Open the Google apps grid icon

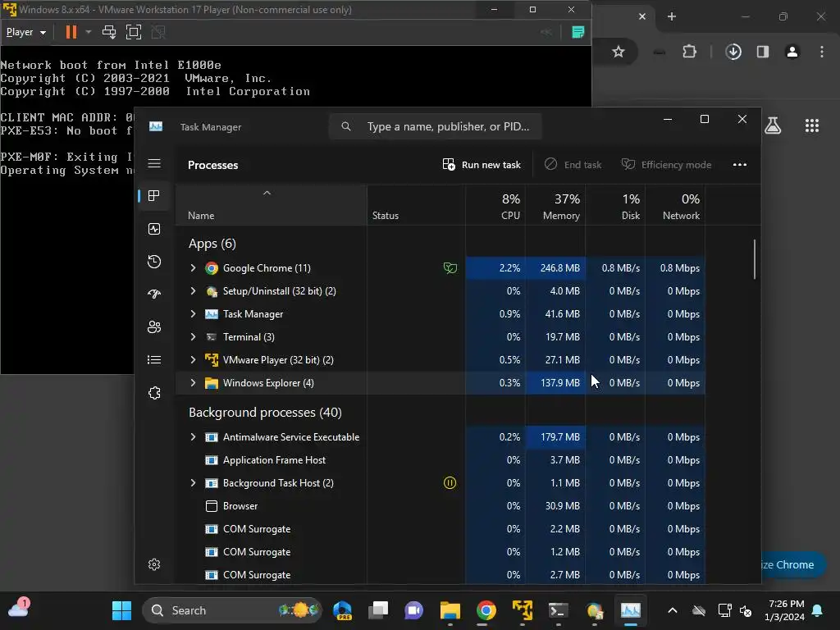[x=812, y=126]
